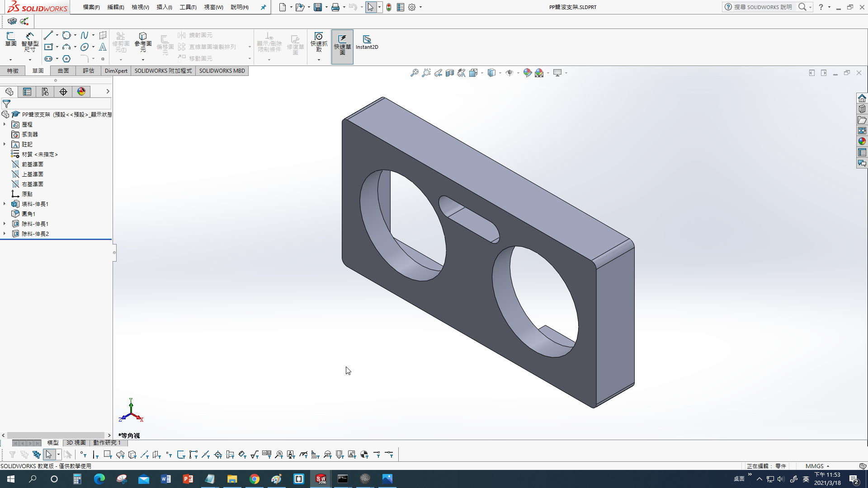868x488 pixels.
Task: Open the Quick Snaps dropdown arrow
Action: click(319, 60)
